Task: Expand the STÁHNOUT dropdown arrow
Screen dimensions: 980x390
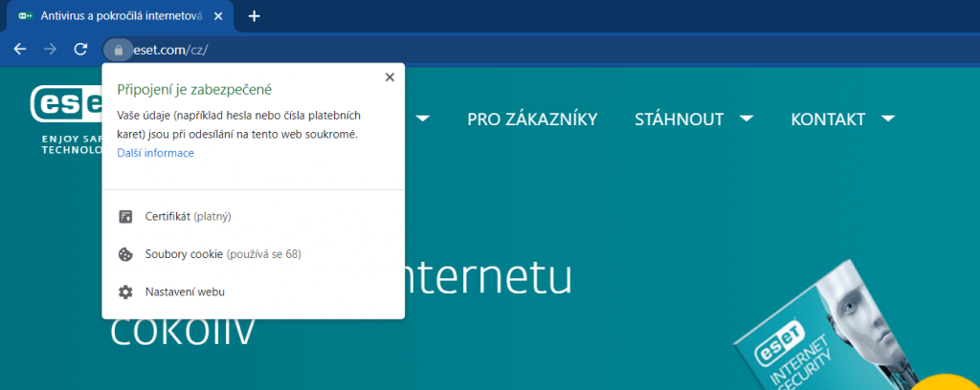Action: pos(746,119)
